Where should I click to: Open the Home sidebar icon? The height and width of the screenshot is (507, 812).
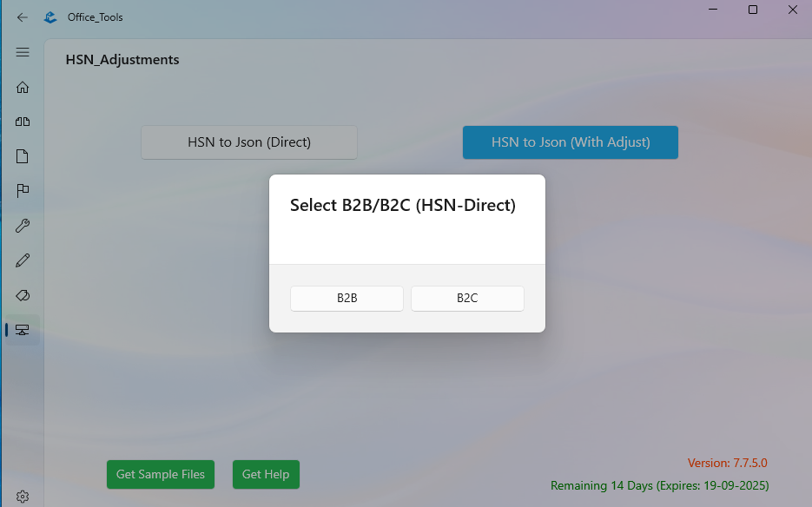coord(23,87)
